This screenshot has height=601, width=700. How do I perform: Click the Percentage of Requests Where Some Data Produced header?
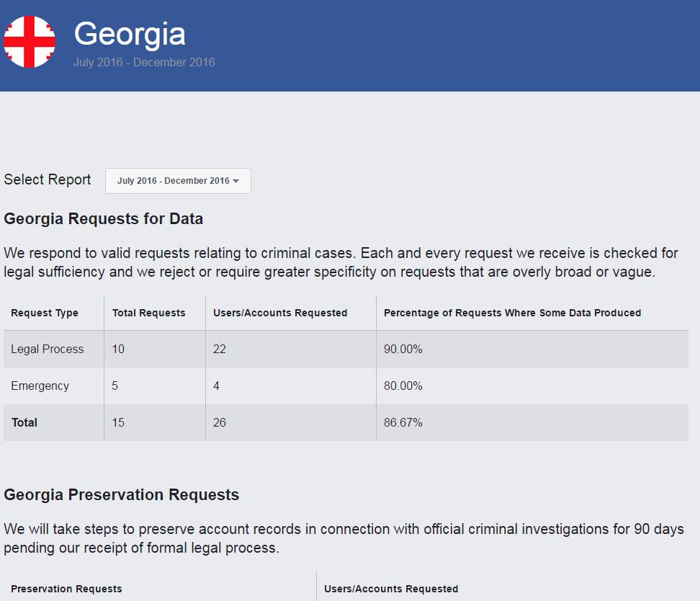[x=512, y=313]
